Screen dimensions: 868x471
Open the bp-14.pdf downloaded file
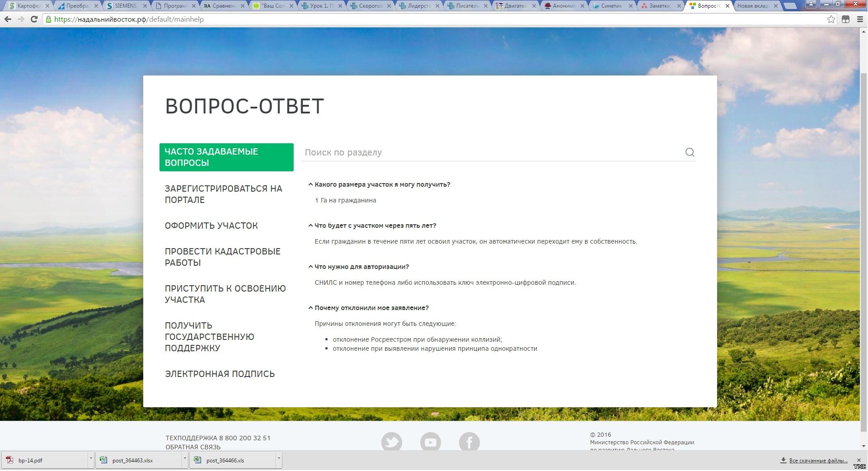click(x=45, y=461)
